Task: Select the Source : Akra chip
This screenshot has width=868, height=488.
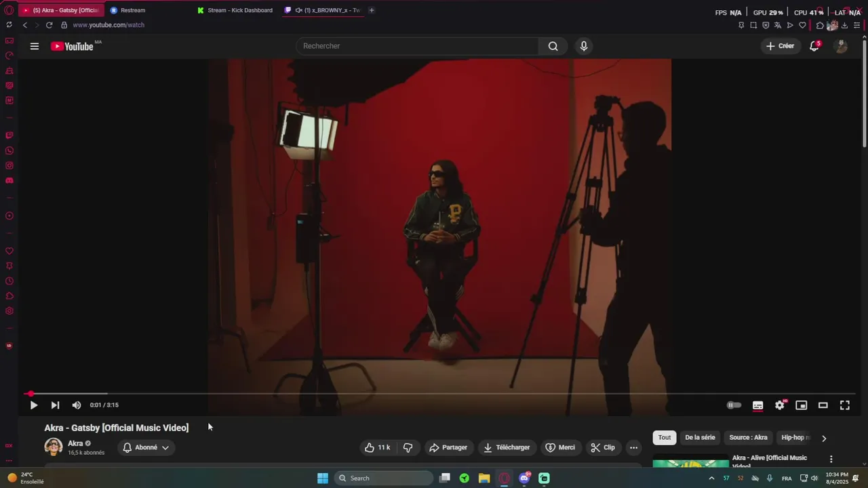Action: 749,438
